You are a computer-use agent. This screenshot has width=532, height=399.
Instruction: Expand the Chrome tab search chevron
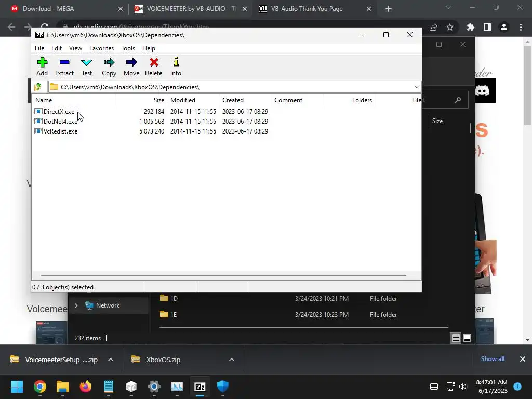(448, 7)
